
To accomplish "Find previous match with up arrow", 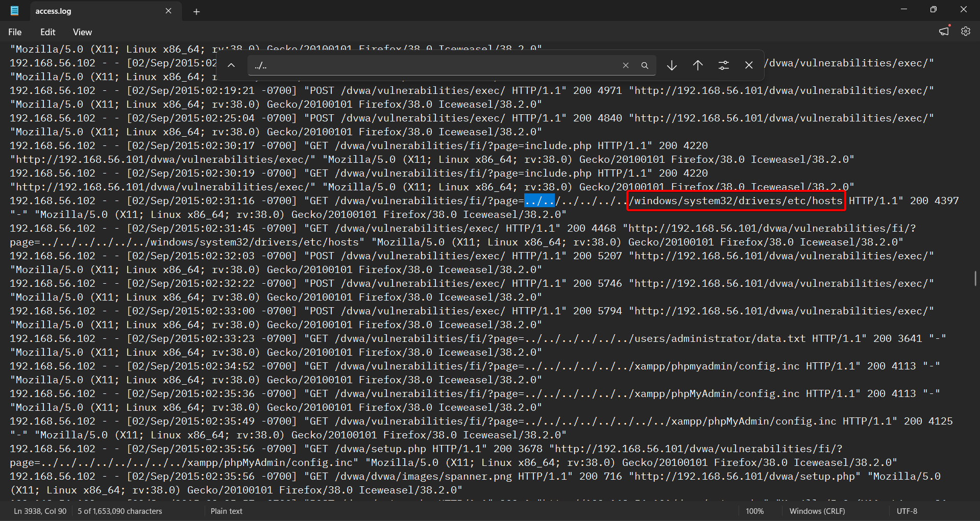I will (698, 65).
